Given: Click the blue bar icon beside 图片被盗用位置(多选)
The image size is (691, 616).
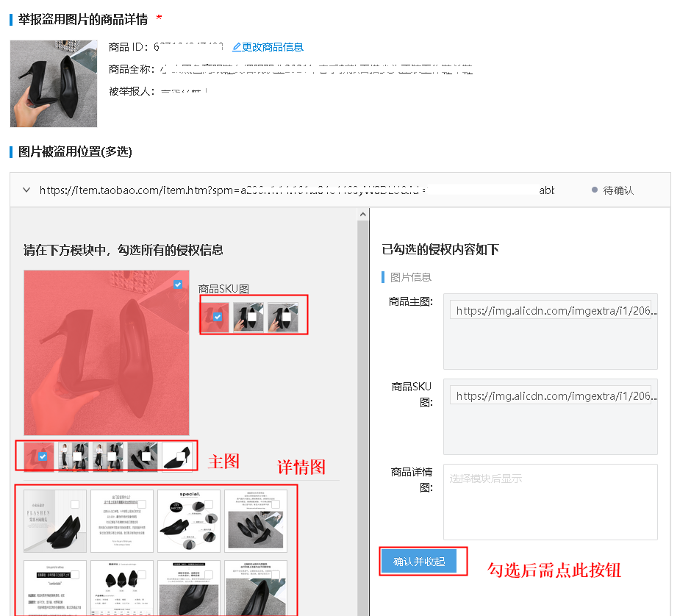Looking at the screenshot, I should coord(11,151).
